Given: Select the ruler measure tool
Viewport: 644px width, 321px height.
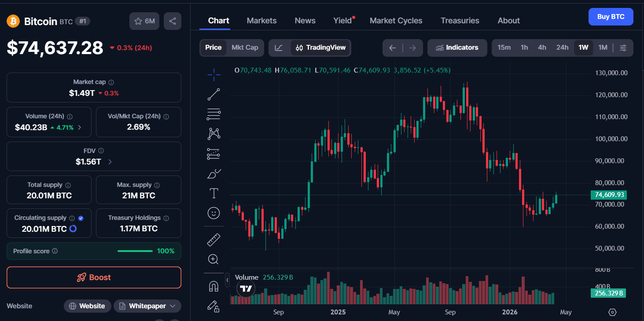Looking at the screenshot, I should [x=214, y=240].
